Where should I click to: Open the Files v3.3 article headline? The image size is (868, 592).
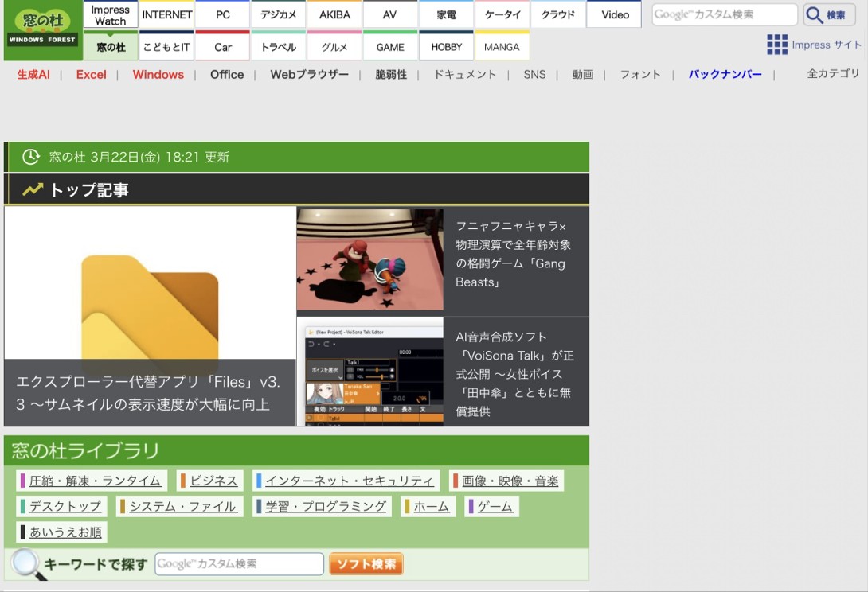coord(148,393)
